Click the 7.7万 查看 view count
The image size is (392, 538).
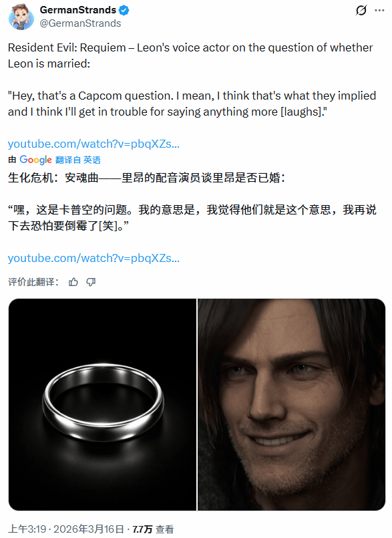pyautogui.click(x=153, y=529)
